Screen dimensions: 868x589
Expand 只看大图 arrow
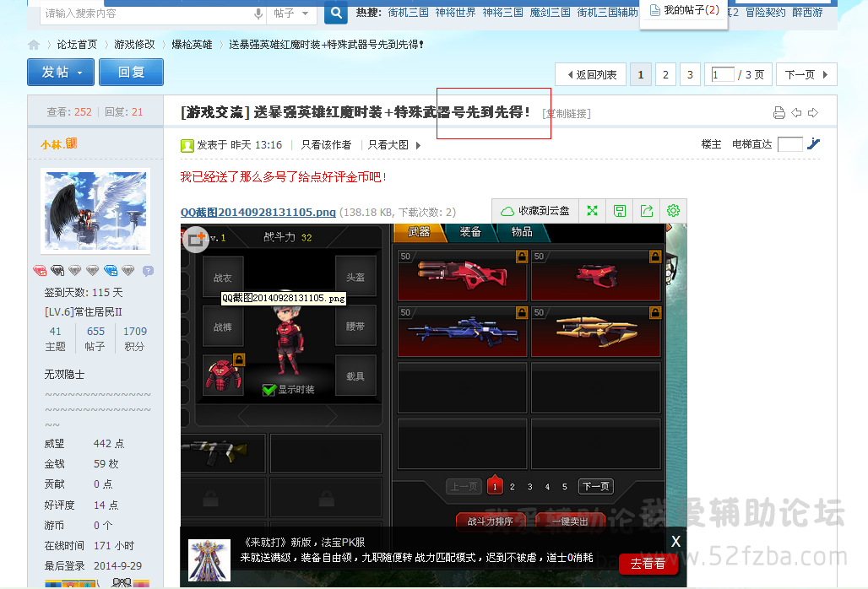(x=419, y=145)
